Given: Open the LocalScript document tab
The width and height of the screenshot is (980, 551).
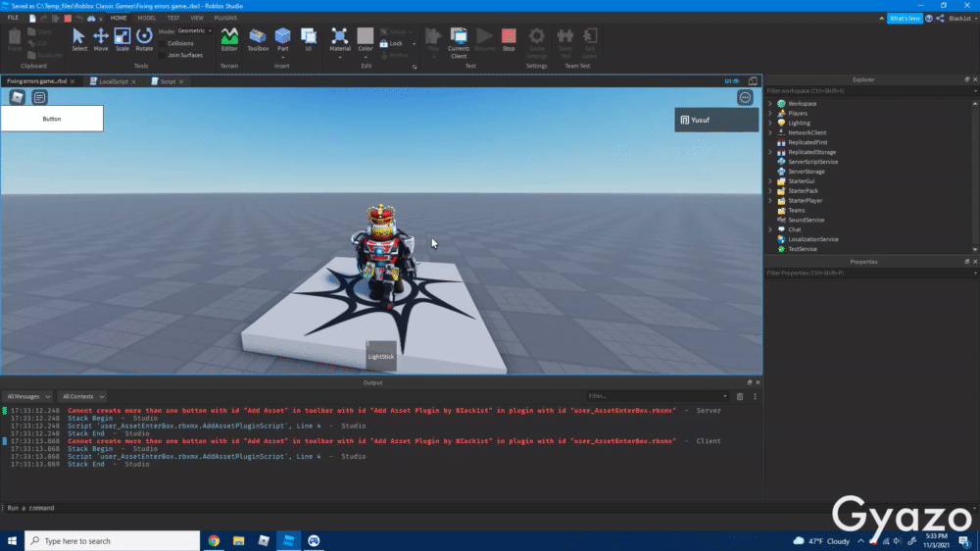Looking at the screenshot, I should coord(113,81).
